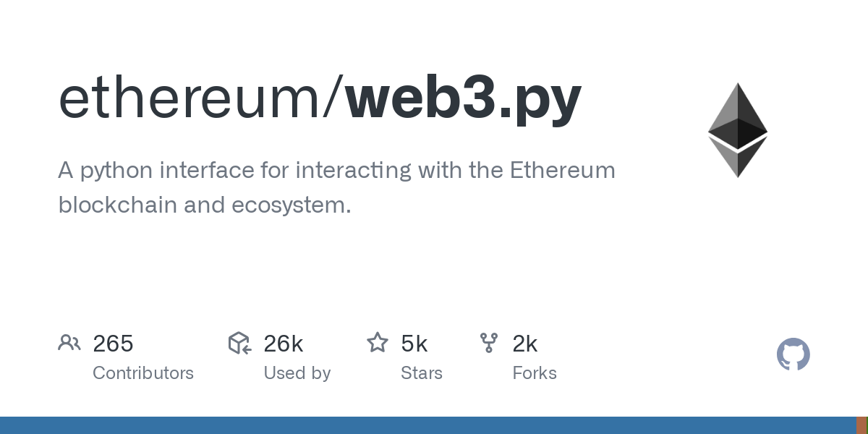Click the repository description text
The image size is (868, 434).
click(336, 188)
